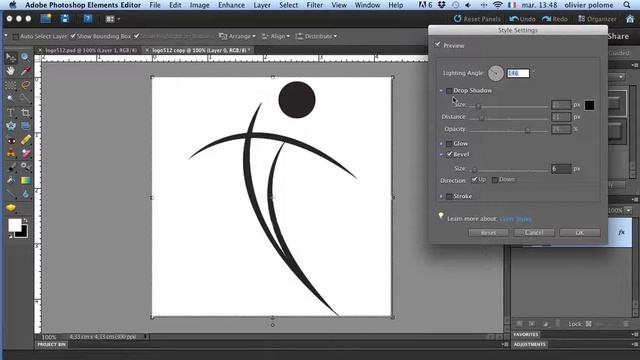Viewport: 640px width, 360px height.
Task: Expand the Glow section triangle
Action: tap(441, 144)
